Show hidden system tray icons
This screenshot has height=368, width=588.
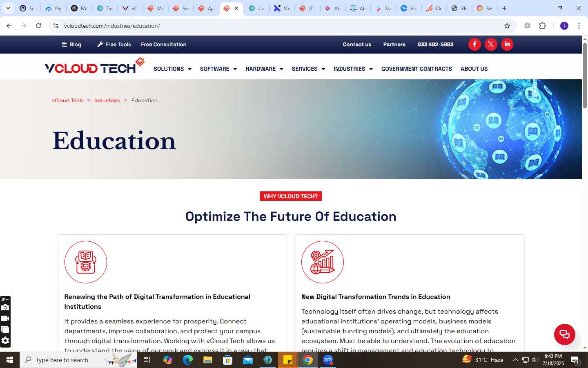coord(516,360)
